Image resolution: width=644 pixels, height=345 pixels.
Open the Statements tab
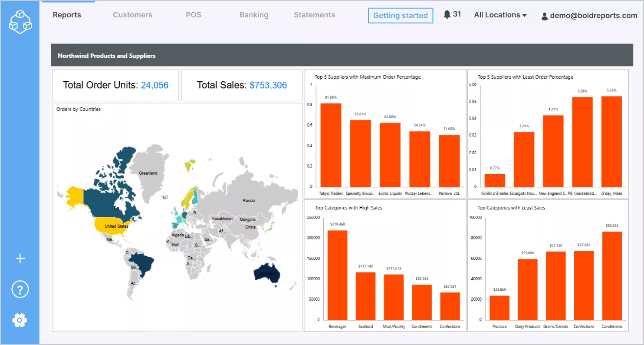[x=314, y=15]
